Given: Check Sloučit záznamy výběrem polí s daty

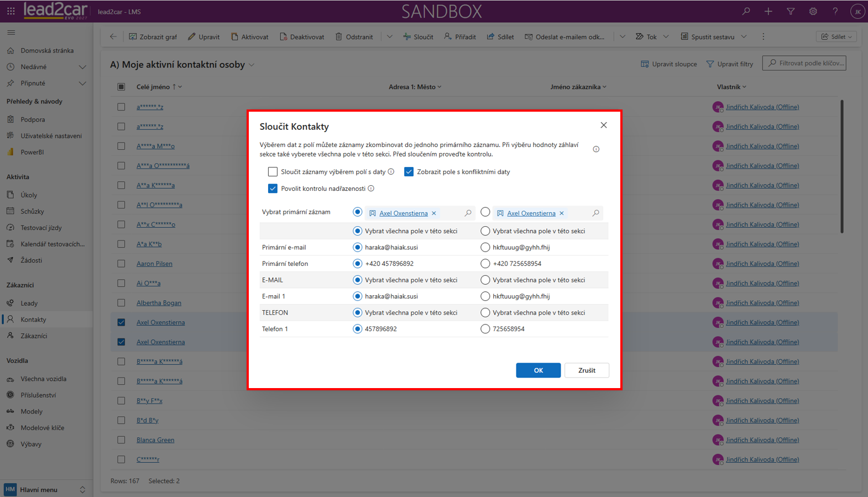Looking at the screenshot, I should point(273,171).
